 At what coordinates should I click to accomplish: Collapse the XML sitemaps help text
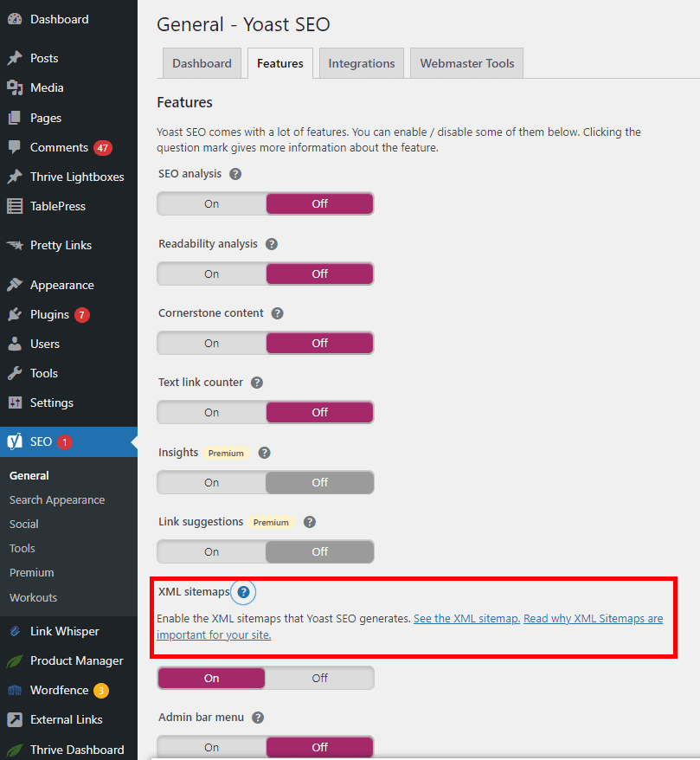(243, 592)
